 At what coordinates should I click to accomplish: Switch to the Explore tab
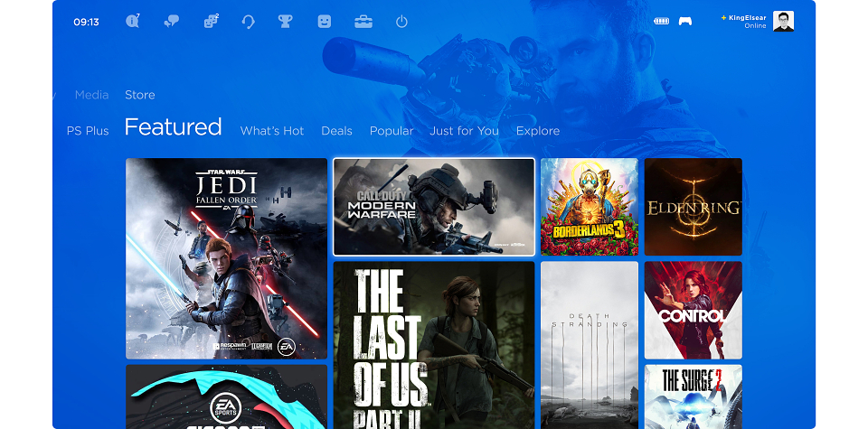coord(538,131)
